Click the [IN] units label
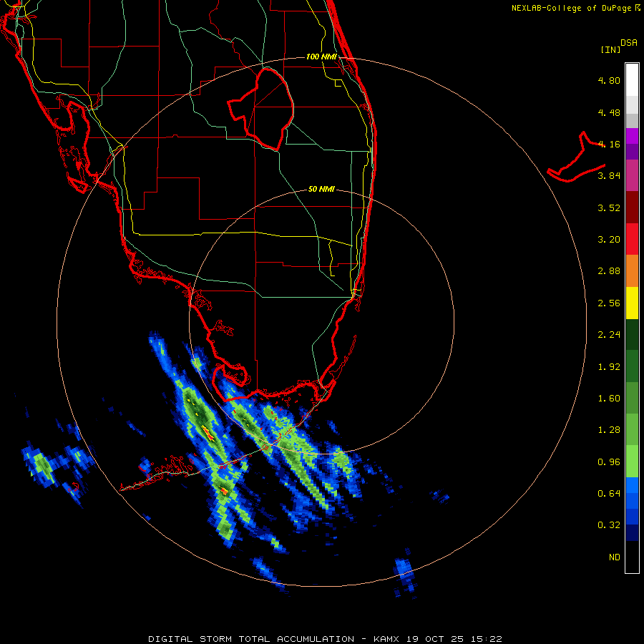644x644 pixels. click(610, 49)
